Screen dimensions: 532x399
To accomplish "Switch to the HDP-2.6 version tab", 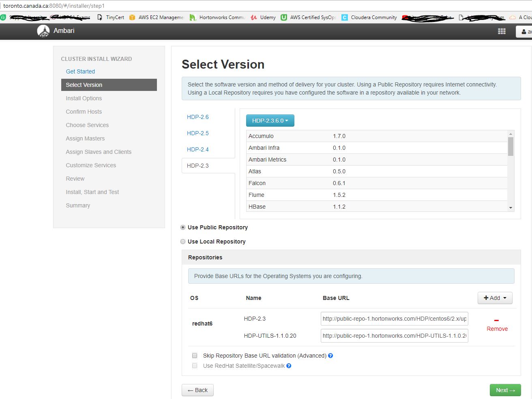I will [198, 117].
